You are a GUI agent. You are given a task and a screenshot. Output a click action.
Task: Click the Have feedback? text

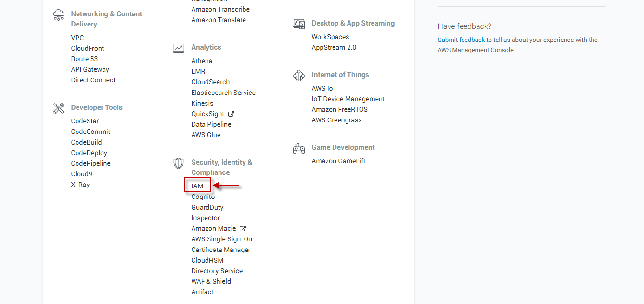click(465, 26)
